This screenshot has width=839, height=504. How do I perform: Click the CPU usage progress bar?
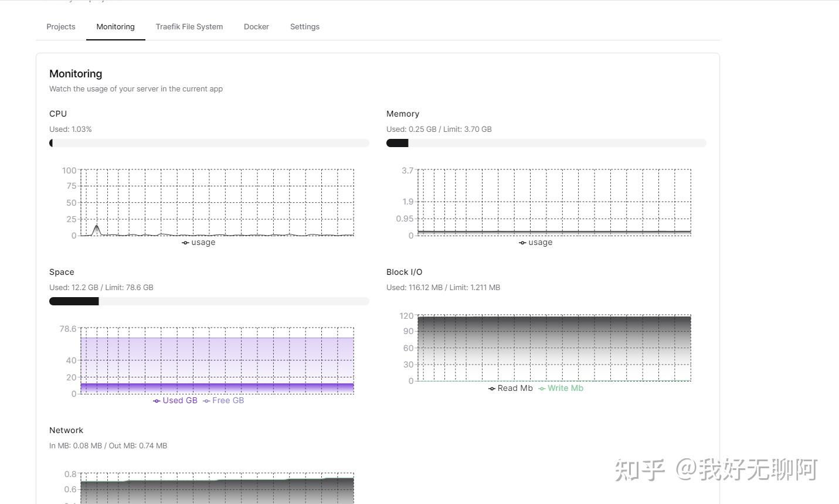(209, 143)
